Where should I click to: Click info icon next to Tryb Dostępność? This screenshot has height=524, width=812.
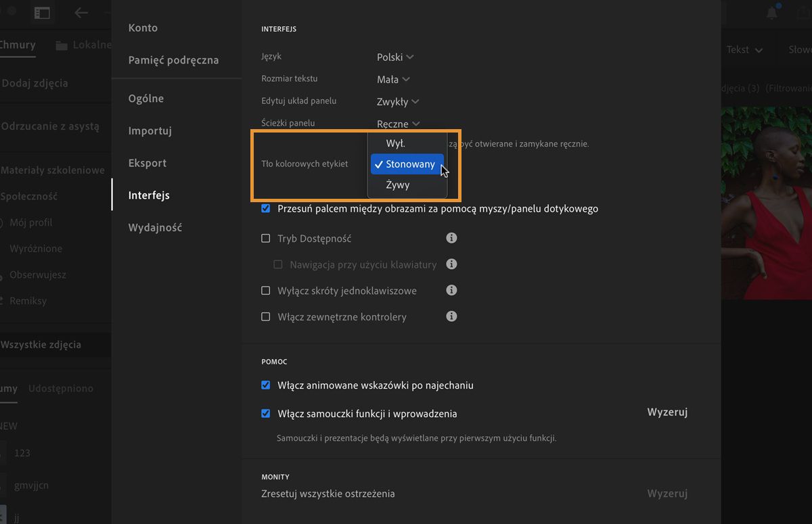click(452, 238)
